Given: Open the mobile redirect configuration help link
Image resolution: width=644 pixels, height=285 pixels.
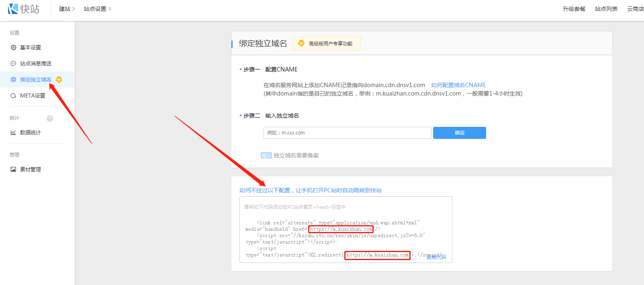Looking at the screenshot, I should pyautogui.click(x=310, y=190).
